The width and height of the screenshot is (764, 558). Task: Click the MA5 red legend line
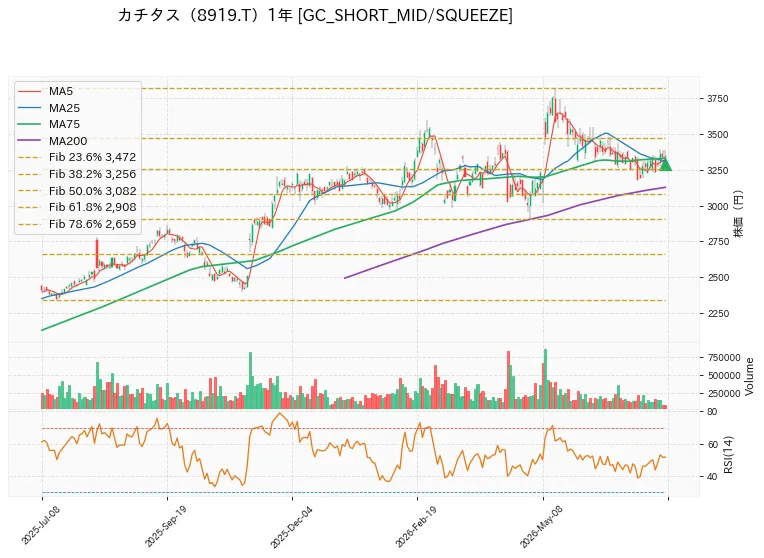pyautogui.click(x=29, y=91)
